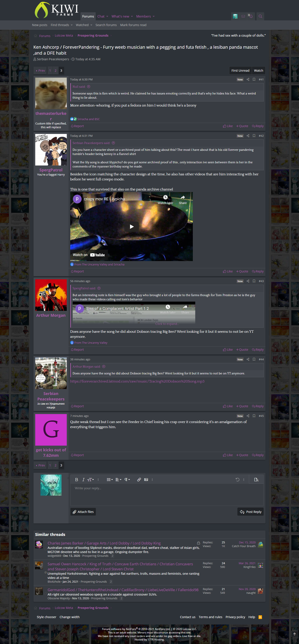This screenshot has width=299, height=644.
Task: Click the Attach files button
Action: tap(83, 512)
